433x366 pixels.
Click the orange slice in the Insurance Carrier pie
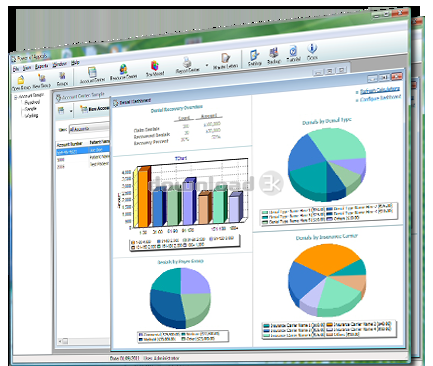point(325,260)
